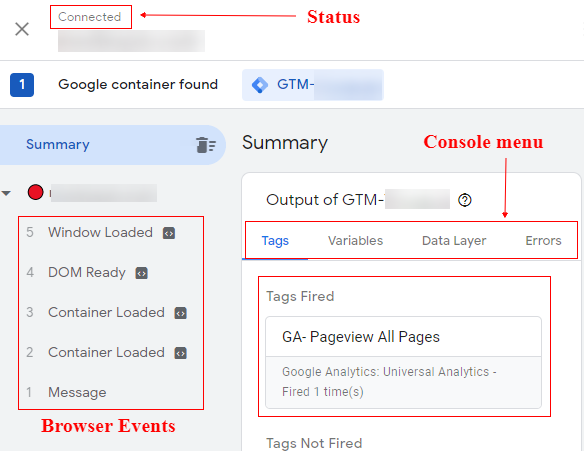
Task: Open the Errors tab
Action: tap(543, 241)
